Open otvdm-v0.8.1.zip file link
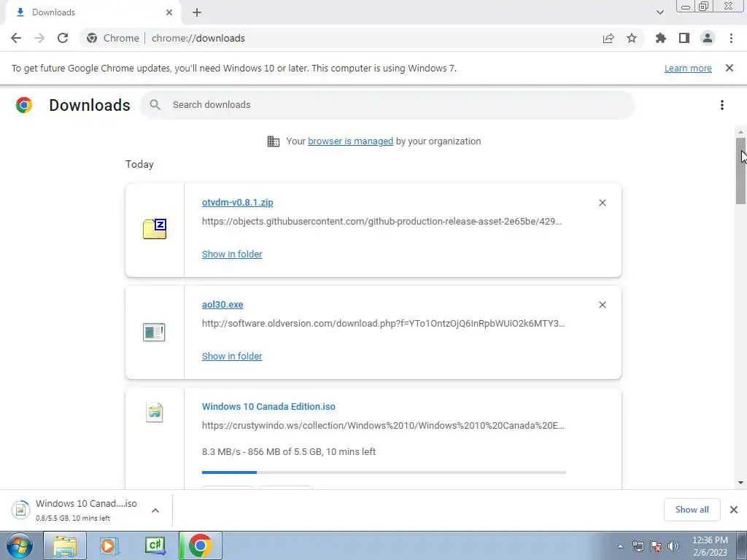The height and width of the screenshot is (560, 747). pos(237,203)
